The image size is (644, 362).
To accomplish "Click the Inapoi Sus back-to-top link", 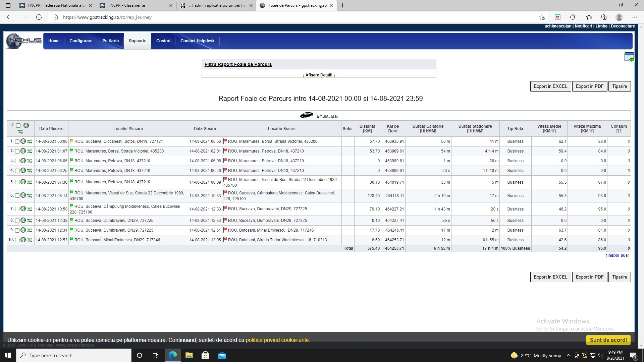I will tap(618, 255).
